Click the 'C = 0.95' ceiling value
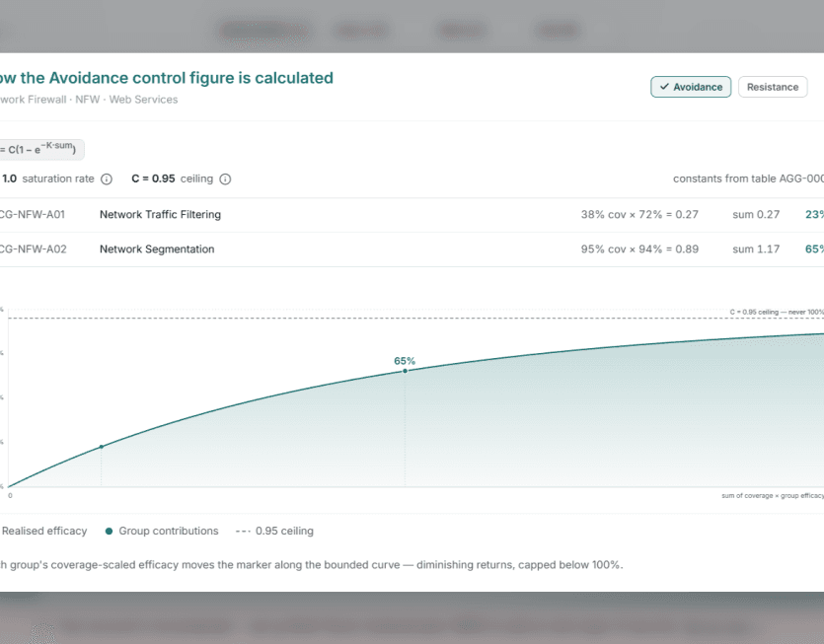The height and width of the screenshot is (644, 824). pos(153,179)
